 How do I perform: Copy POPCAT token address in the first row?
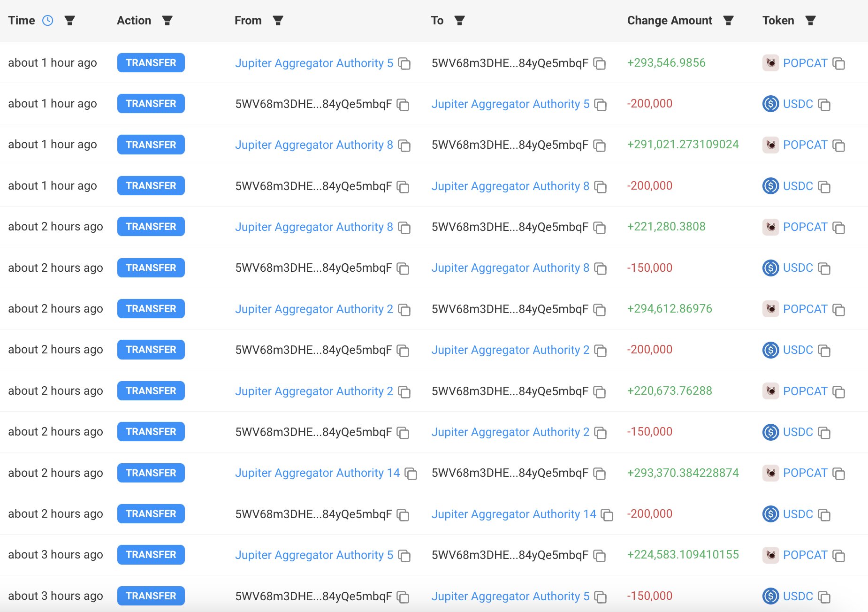tap(838, 63)
